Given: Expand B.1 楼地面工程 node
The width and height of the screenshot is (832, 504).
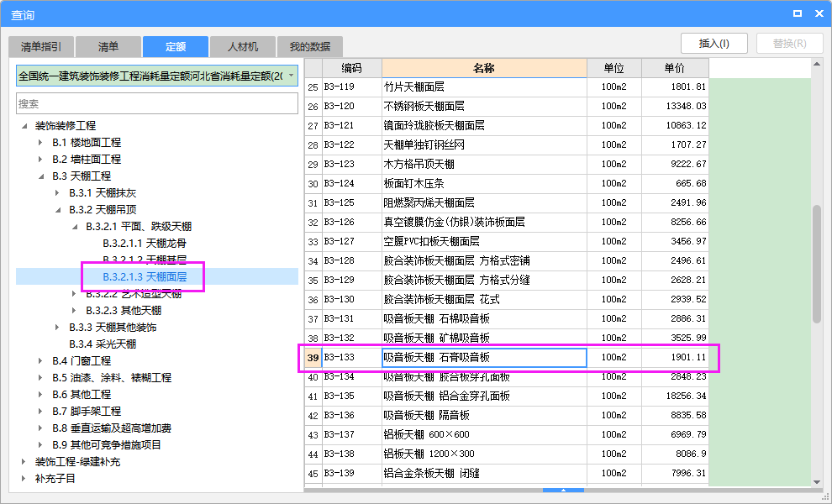Looking at the screenshot, I should click(x=40, y=143).
